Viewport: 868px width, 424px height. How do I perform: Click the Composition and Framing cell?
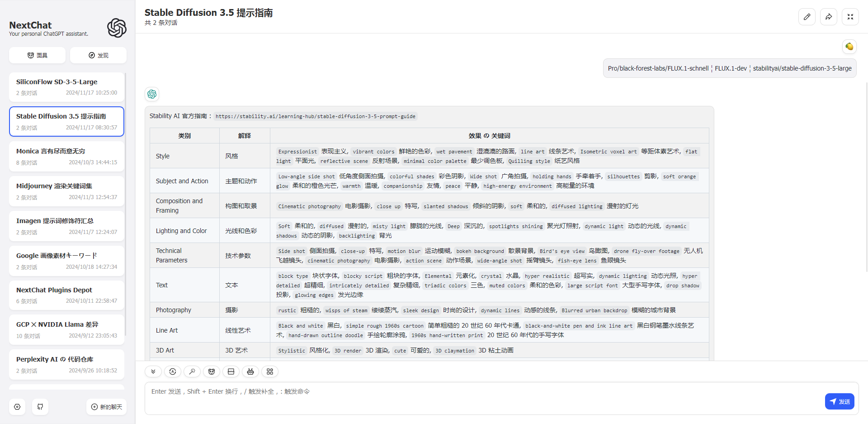pyautogui.click(x=184, y=206)
